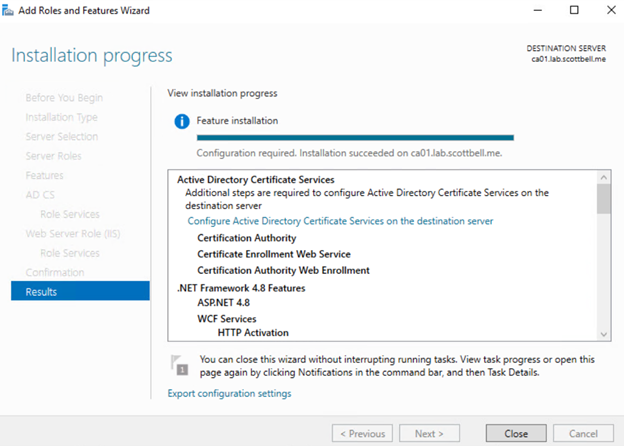Go to Server Roles step
This screenshot has height=446, width=624.
tap(54, 156)
